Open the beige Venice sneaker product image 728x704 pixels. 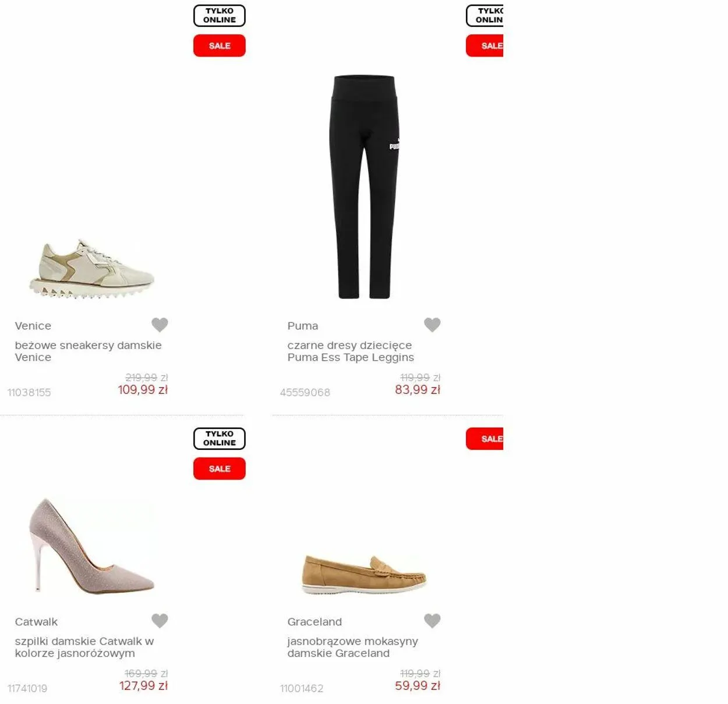(92, 269)
